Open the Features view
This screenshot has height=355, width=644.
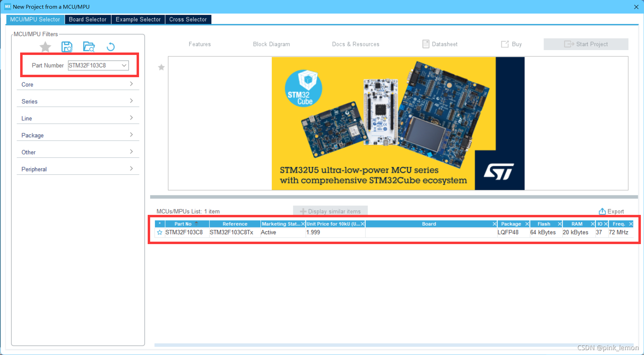click(200, 44)
